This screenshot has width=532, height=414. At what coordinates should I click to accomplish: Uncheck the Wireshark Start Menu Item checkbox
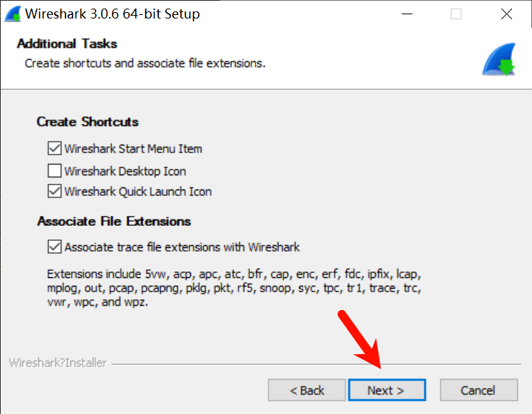54,148
